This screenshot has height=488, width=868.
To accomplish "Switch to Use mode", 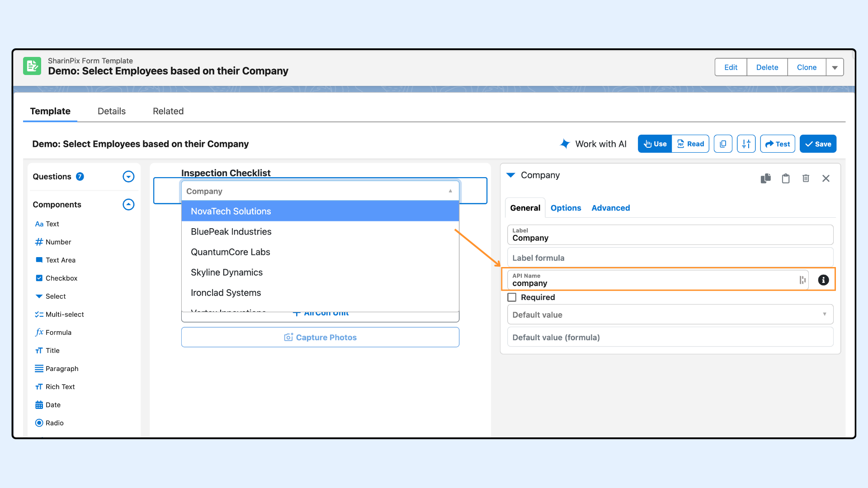I will click(655, 144).
